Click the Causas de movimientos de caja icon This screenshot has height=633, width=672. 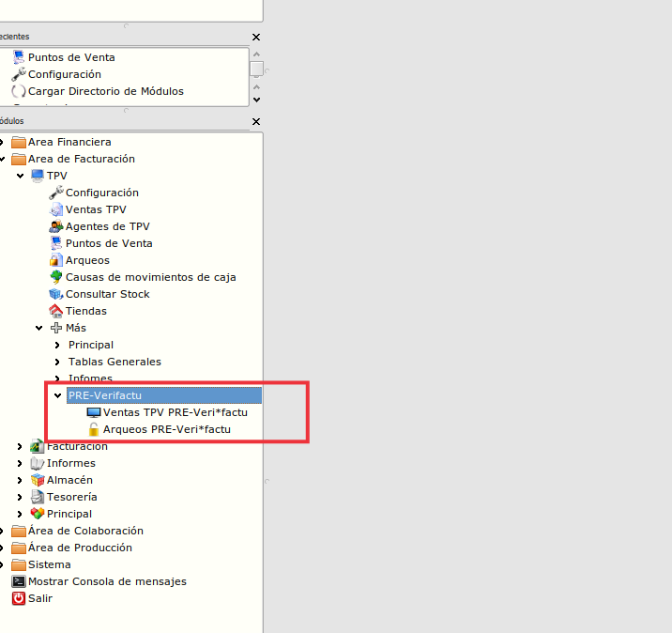point(56,277)
